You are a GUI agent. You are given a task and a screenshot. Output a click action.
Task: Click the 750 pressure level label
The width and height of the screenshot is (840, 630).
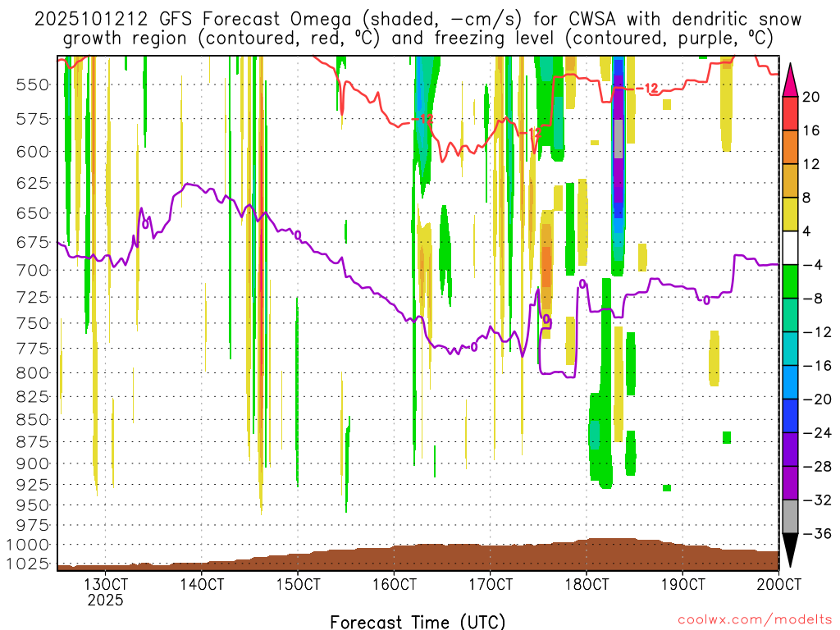(33, 323)
